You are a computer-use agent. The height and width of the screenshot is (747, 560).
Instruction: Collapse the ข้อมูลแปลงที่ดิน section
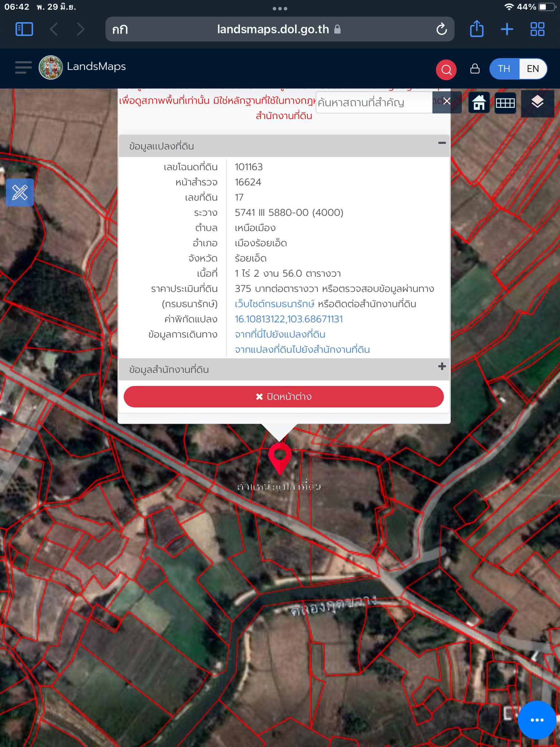click(x=442, y=143)
